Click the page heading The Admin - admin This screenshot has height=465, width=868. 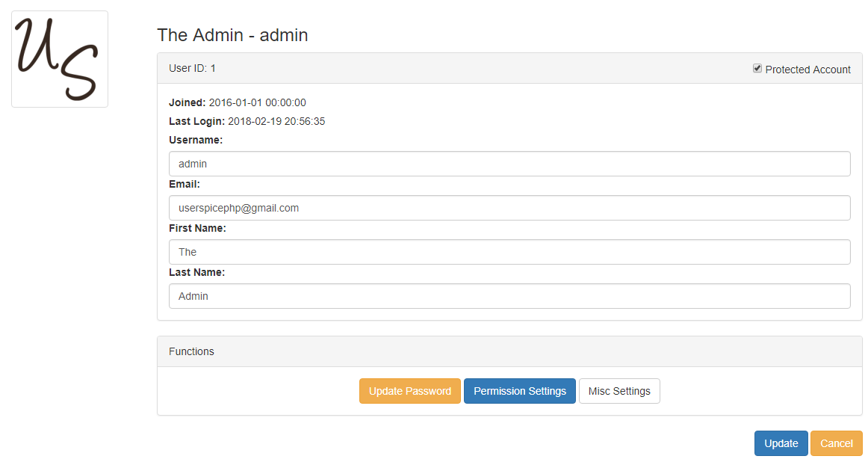pos(232,35)
